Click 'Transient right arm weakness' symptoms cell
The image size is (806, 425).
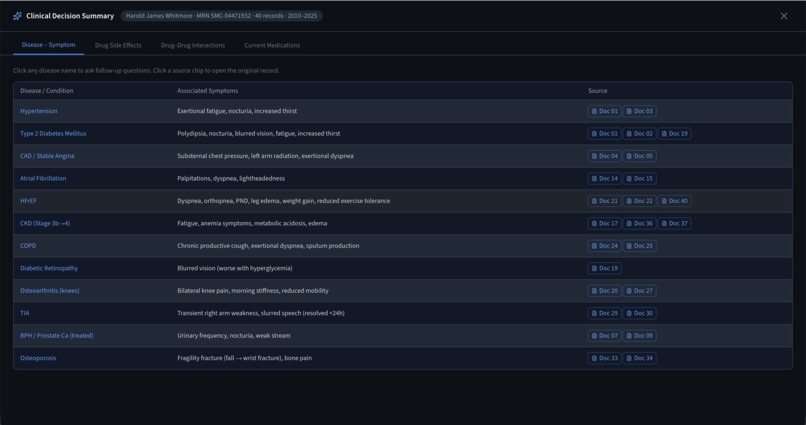[261, 313]
